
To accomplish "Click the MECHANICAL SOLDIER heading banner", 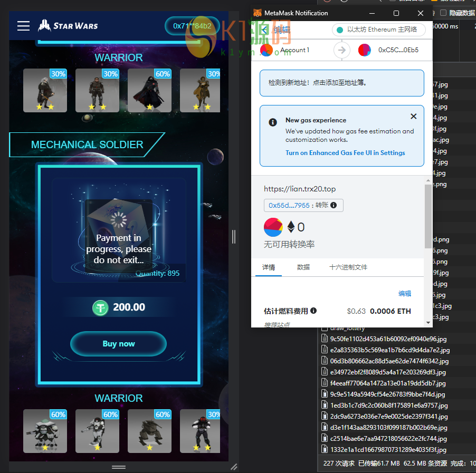I will [x=87, y=144].
